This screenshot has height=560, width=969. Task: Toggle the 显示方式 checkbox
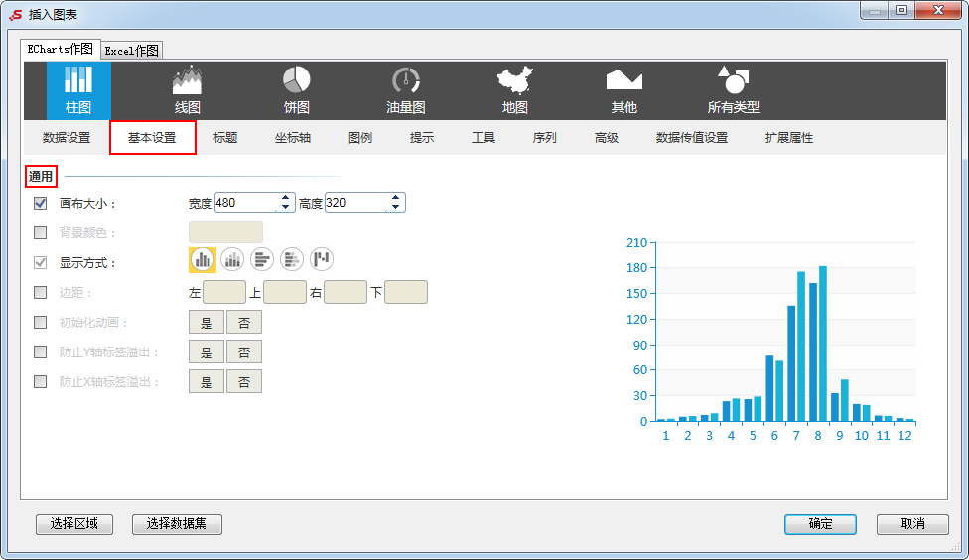pos(40,263)
